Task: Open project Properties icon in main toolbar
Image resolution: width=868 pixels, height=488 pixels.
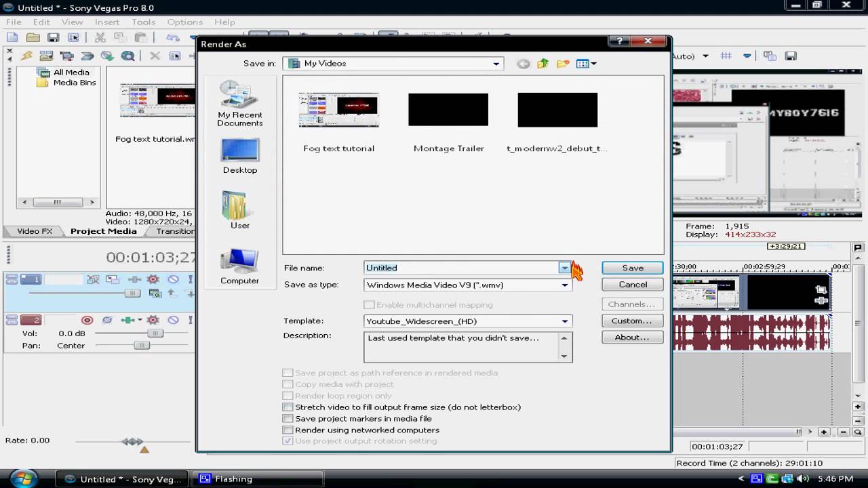Action: 73,38
